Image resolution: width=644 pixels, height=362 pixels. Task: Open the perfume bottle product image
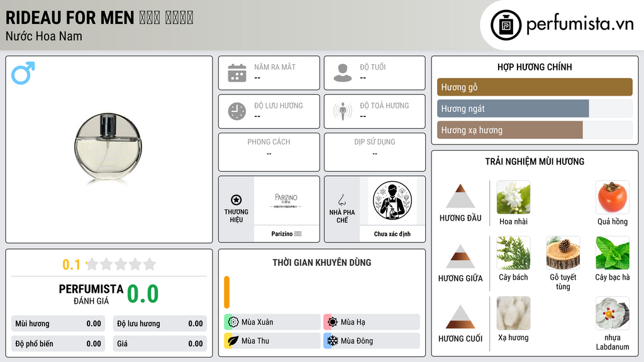tap(108, 147)
